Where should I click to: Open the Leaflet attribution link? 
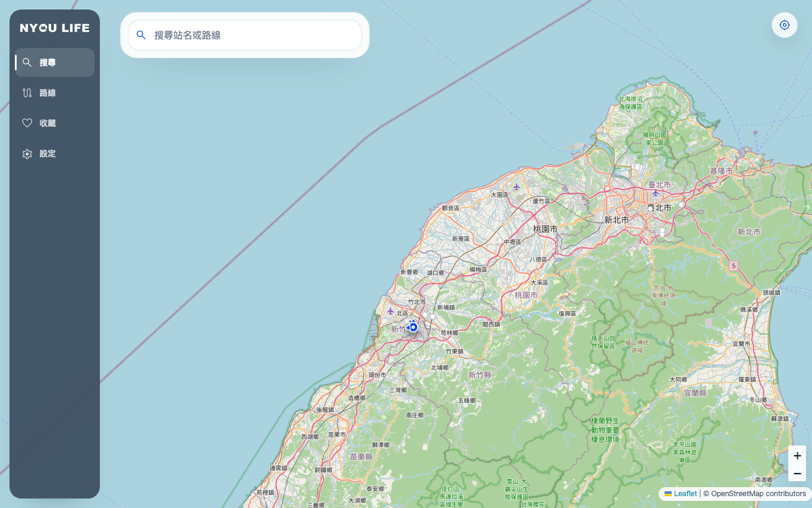pos(681,494)
